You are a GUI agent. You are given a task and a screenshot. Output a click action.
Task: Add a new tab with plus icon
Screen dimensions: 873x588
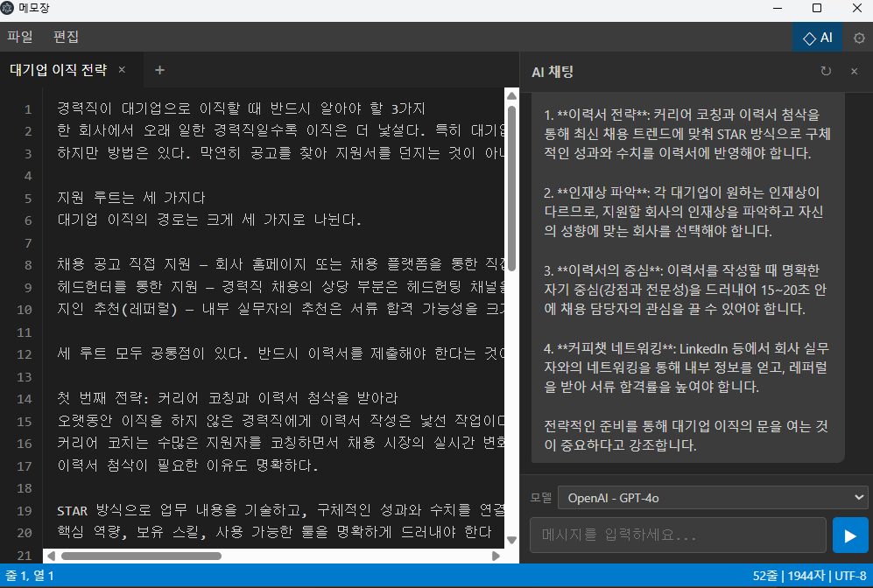[x=159, y=70]
